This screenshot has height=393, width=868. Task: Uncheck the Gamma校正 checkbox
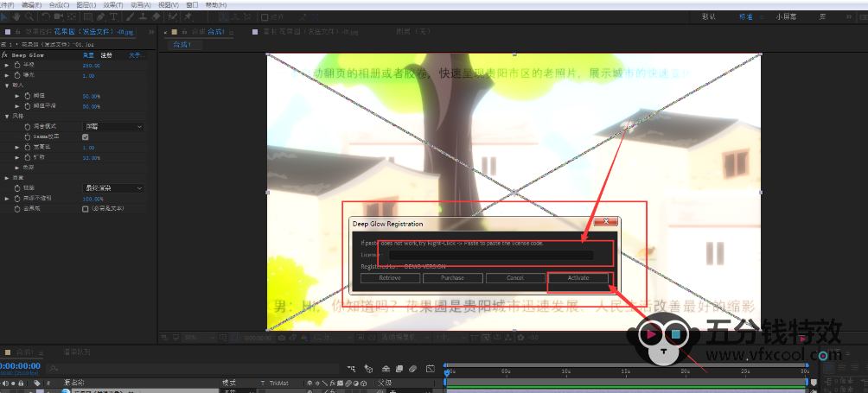tap(86, 137)
